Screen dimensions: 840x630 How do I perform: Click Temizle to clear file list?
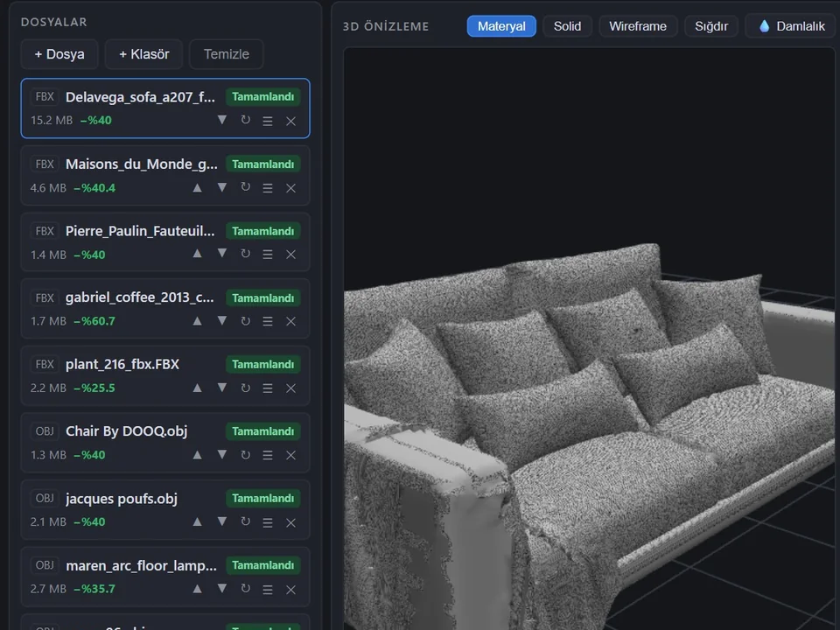[x=227, y=54]
